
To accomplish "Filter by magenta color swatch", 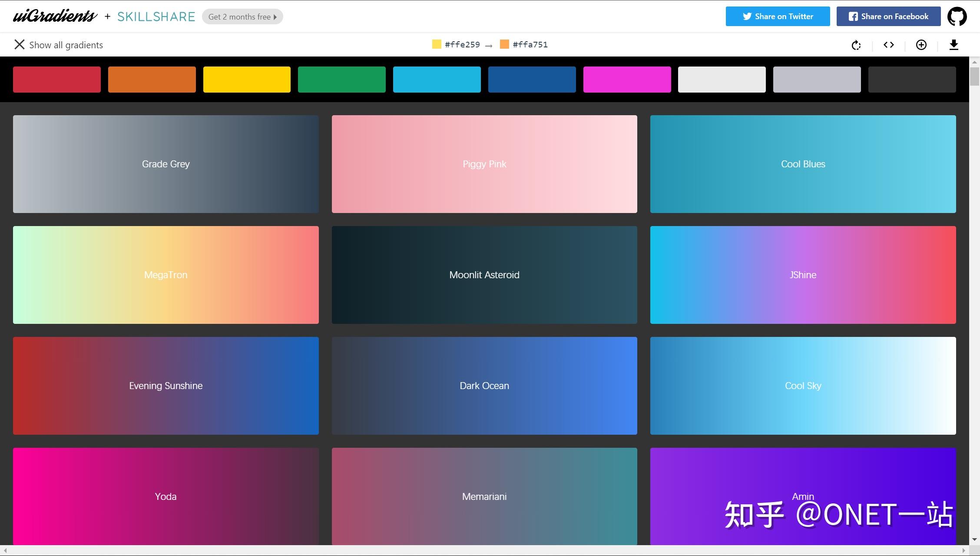I will (627, 80).
